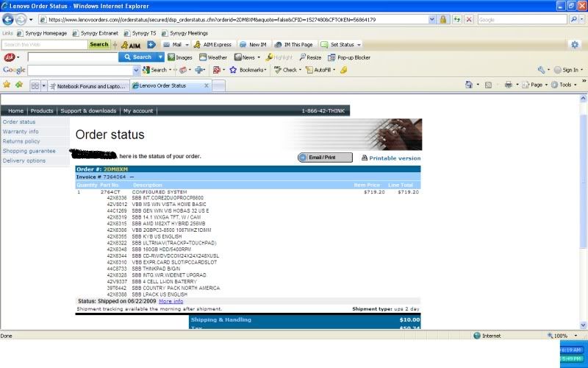Click the yellow highlighter icon in Google toolbar

343,70
